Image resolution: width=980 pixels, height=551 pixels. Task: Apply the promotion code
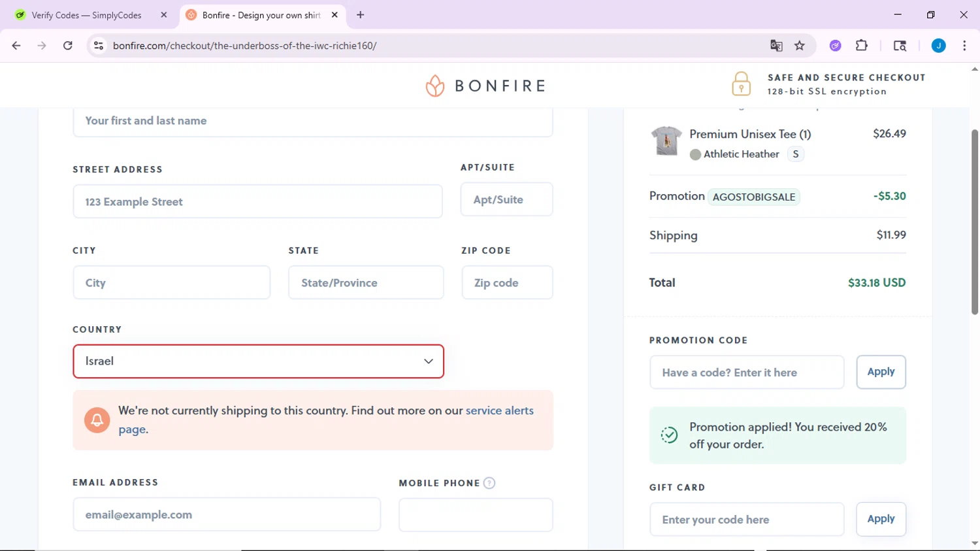(881, 372)
